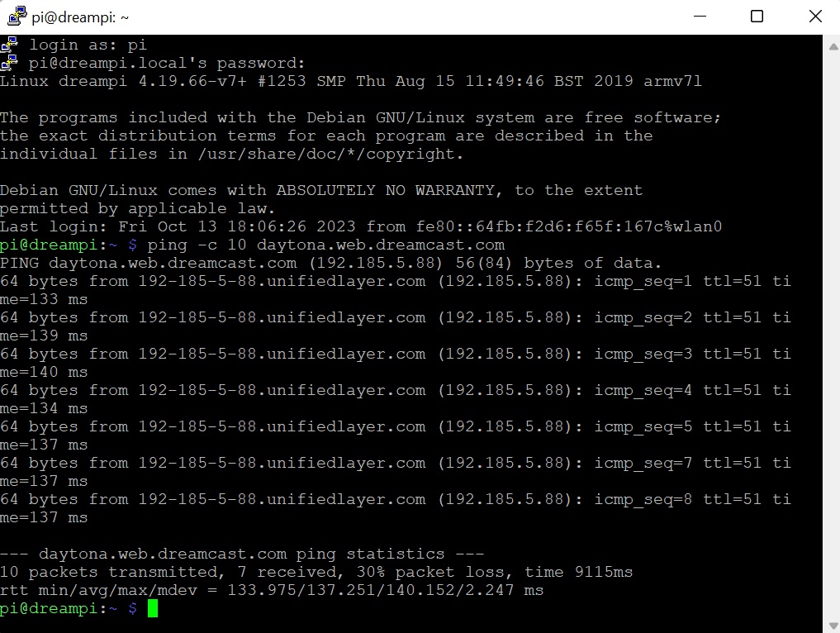Click the PuTTY icon beside 'login as: pi'
The width and height of the screenshot is (840, 633).
pos(9,45)
